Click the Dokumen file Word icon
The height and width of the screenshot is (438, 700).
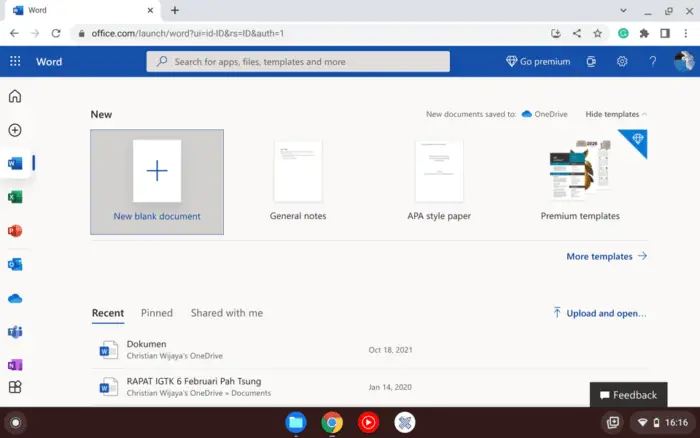coord(108,350)
